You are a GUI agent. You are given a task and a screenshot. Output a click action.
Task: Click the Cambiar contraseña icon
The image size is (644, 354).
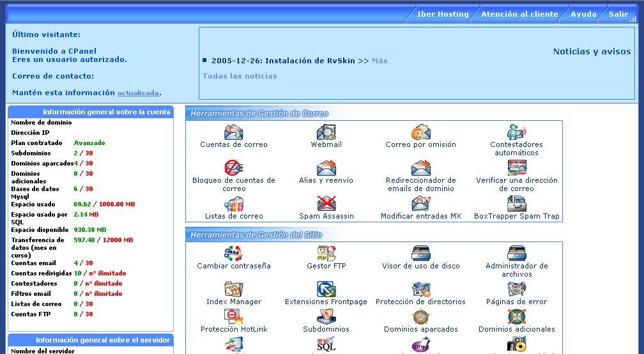(234, 254)
